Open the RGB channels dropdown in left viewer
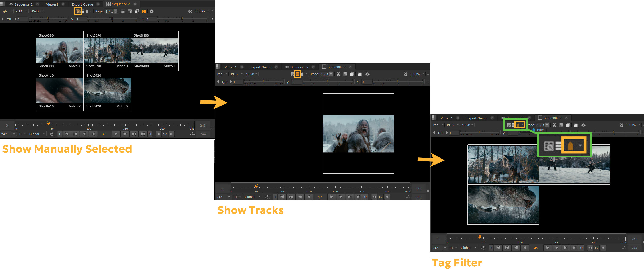The height and width of the screenshot is (275, 644). [21, 11]
